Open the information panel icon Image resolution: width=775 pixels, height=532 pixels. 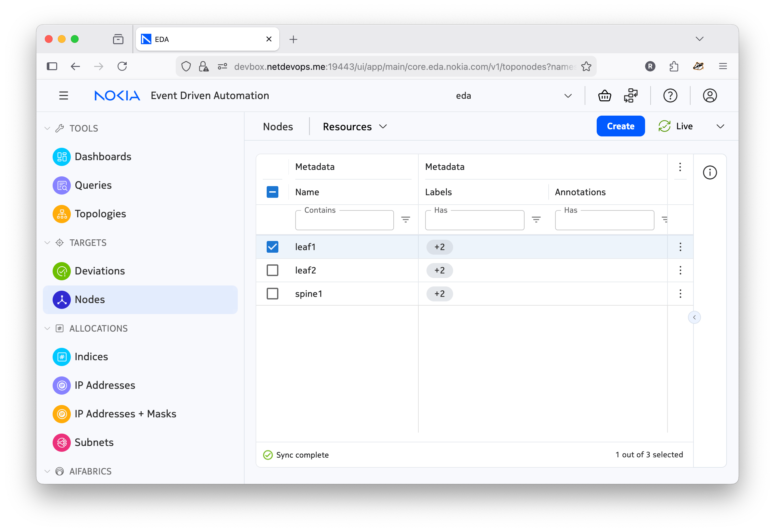pos(710,172)
